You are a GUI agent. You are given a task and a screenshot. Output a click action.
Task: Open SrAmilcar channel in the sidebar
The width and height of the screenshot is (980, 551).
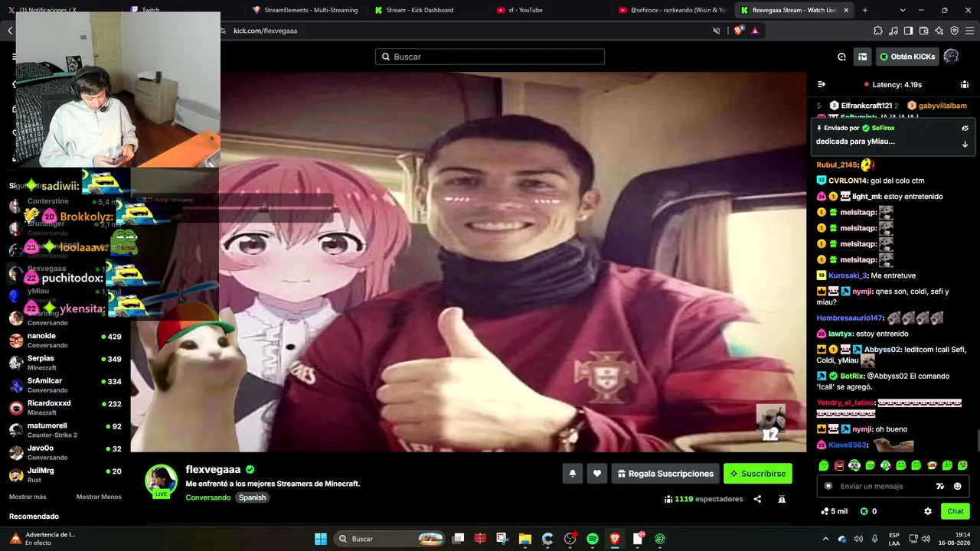[x=65, y=385]
